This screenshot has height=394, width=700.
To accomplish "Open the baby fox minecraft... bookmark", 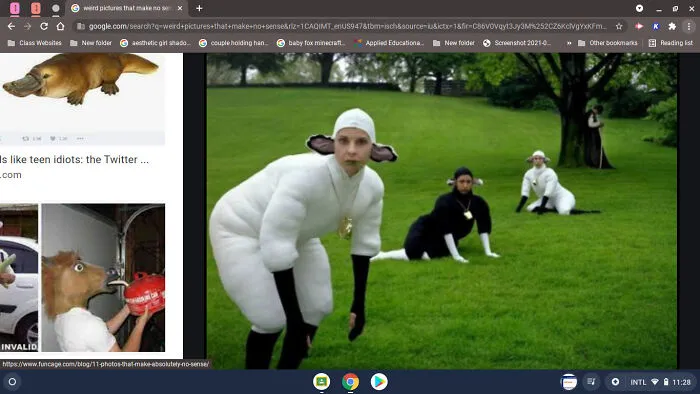I will coord(312,43).
